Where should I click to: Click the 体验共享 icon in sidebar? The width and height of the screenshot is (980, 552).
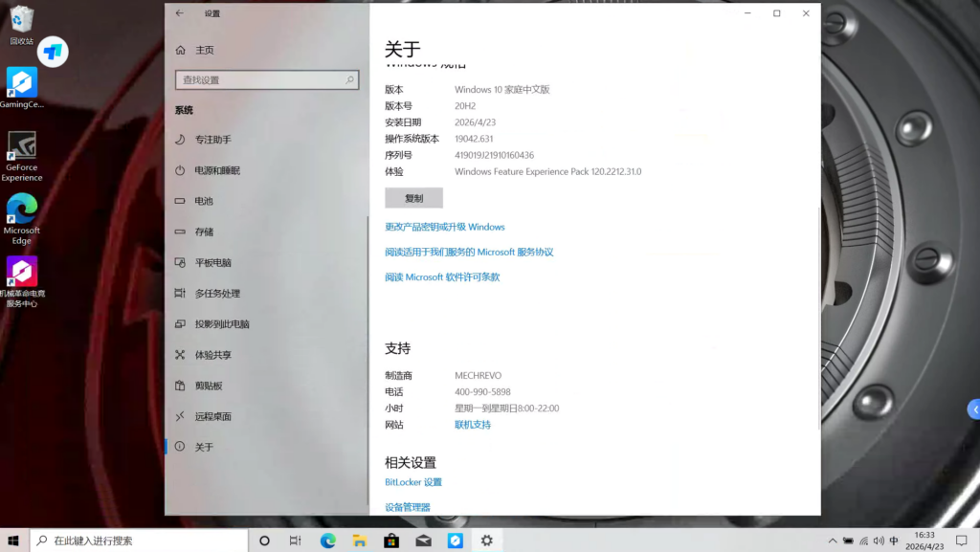coord(180,355)
